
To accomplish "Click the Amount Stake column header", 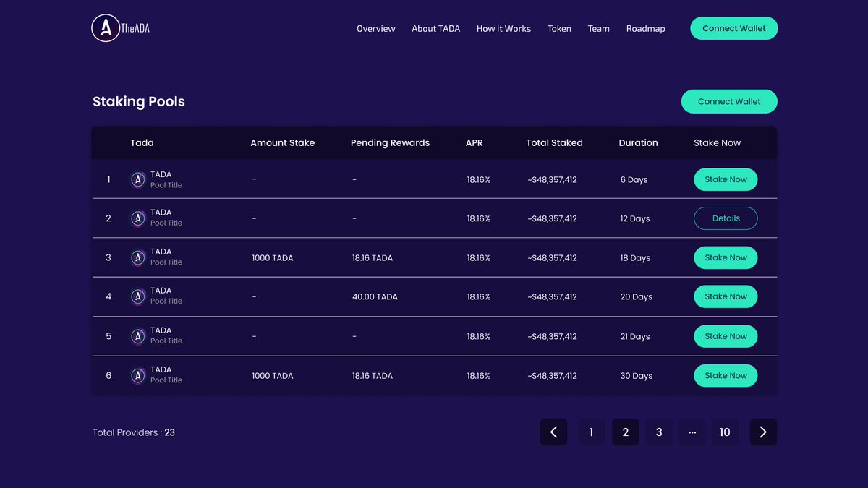I will [283, 143].
